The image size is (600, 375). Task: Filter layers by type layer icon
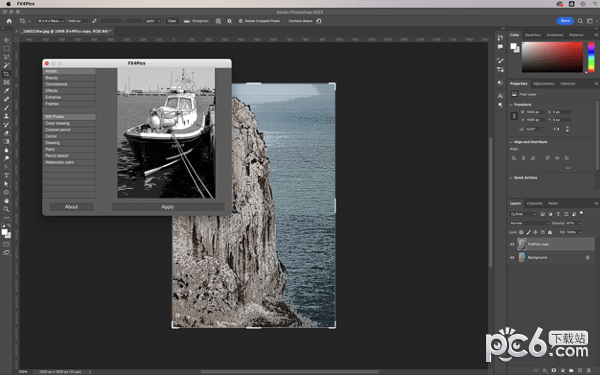tap(558, 214)
